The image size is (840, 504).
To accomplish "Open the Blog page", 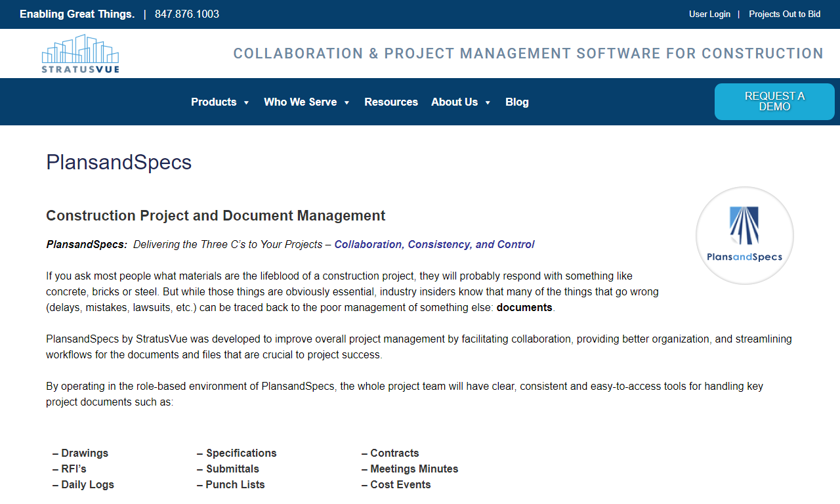I will tap(517, 102).
